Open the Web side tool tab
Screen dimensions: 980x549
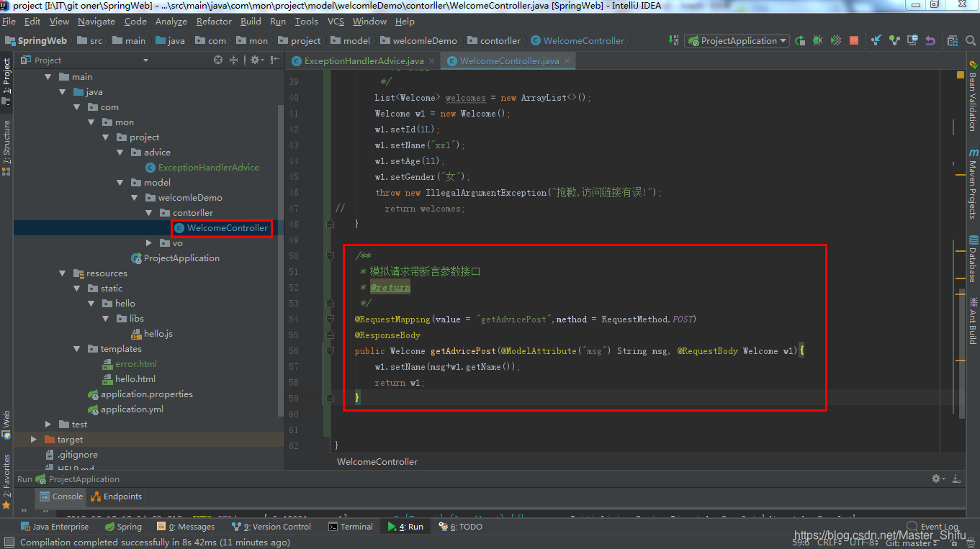tap(6, 424)
